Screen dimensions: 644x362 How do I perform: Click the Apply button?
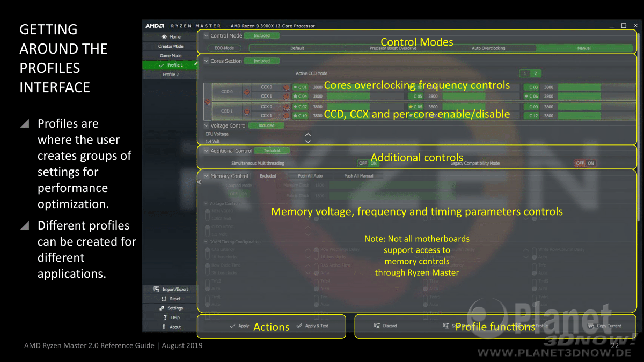pyautogui.click(x=239, y=326)
